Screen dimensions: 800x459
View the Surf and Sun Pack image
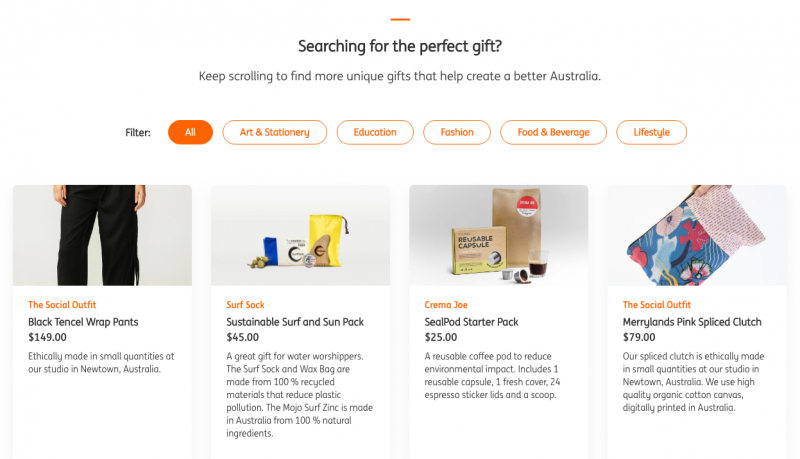point(301,235)
